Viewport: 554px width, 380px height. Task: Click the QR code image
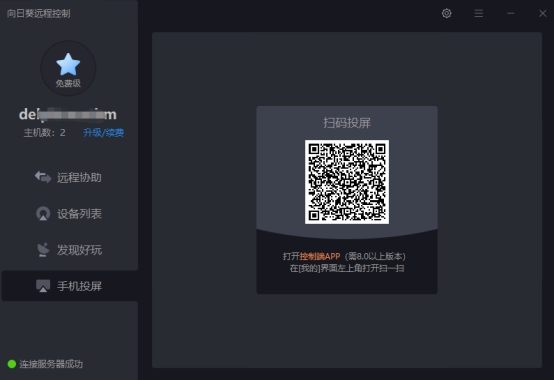347,182
